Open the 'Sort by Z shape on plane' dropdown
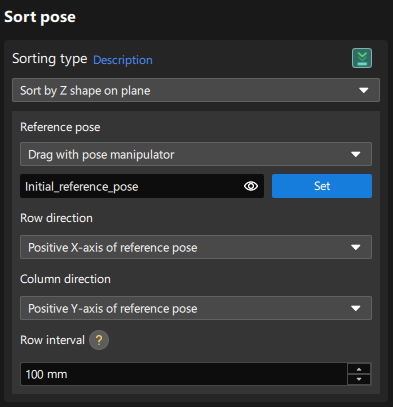Viewport: 393px width, 407px height. 196,90
